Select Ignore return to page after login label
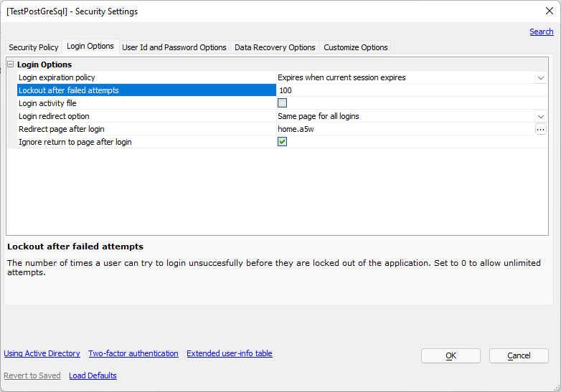Viewport: 561px width, 392px height. coord(75,142)
